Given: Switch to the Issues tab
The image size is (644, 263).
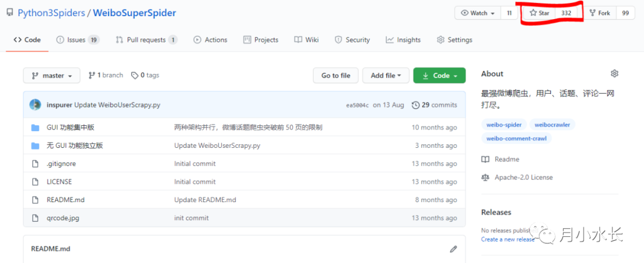Looking at the screenshot, I should click(77, 40).
